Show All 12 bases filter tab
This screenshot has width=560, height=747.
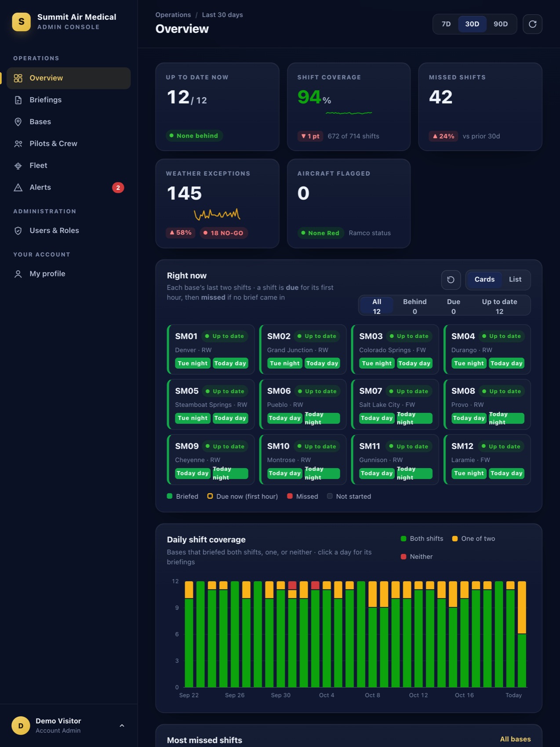point(377,306)
